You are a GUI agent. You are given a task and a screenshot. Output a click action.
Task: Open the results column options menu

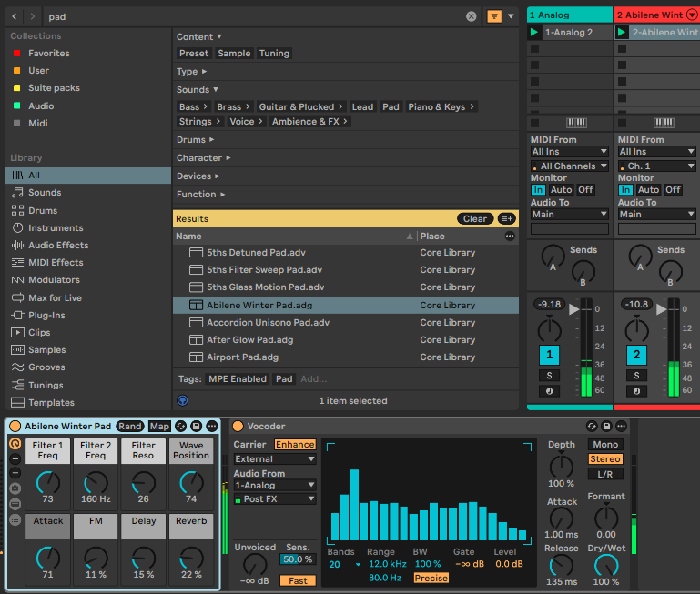tap(510, 237)
